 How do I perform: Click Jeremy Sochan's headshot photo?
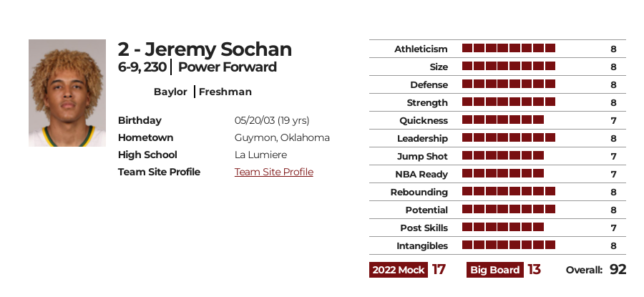click(x=67, y=93)
